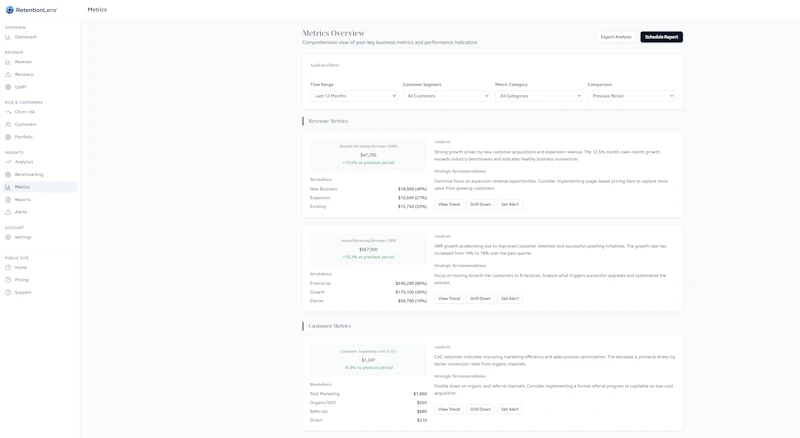Select Benchmarking in the sidebar
Screen dimensions: 800x438
(x=40, y=175)
